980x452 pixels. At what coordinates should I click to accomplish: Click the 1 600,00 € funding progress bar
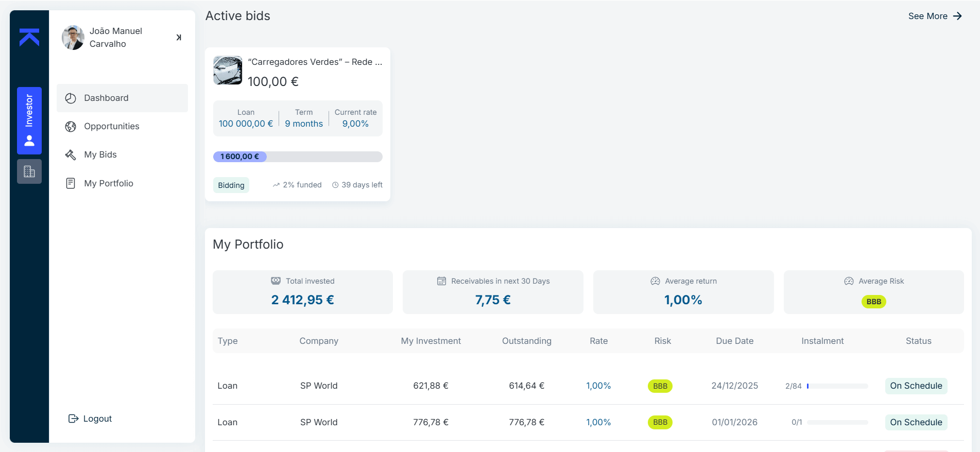pyautogui.click(x=298, y=157)
